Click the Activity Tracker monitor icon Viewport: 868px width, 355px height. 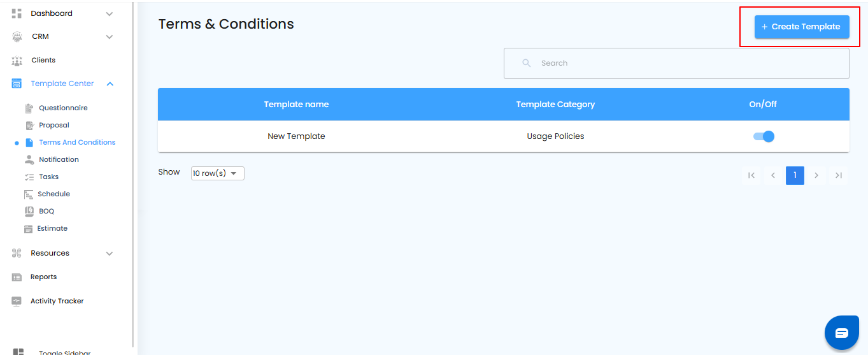[x=17, y=301]
